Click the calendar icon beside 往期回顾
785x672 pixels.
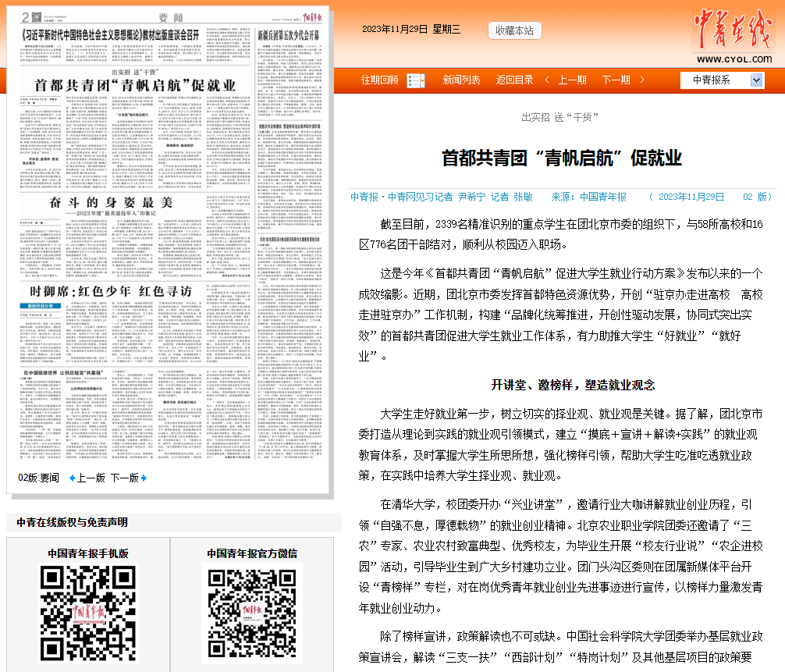click(x=416, y=80)
